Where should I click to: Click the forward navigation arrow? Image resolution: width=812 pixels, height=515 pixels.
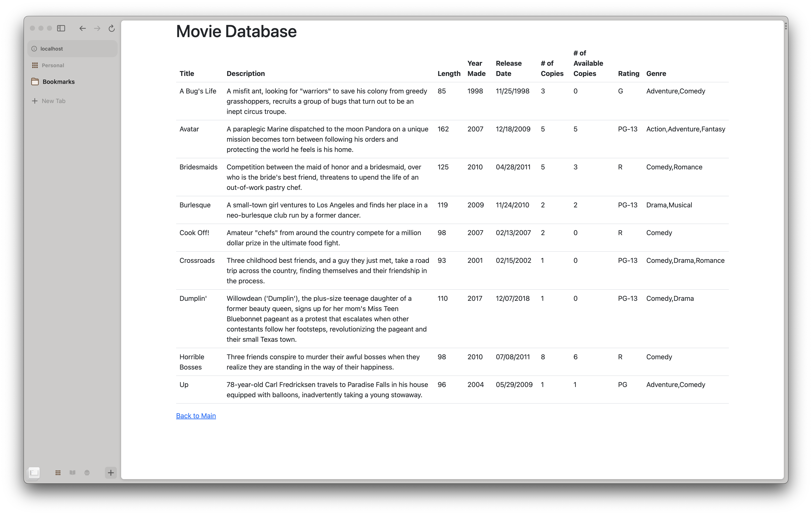pos(97,28)
